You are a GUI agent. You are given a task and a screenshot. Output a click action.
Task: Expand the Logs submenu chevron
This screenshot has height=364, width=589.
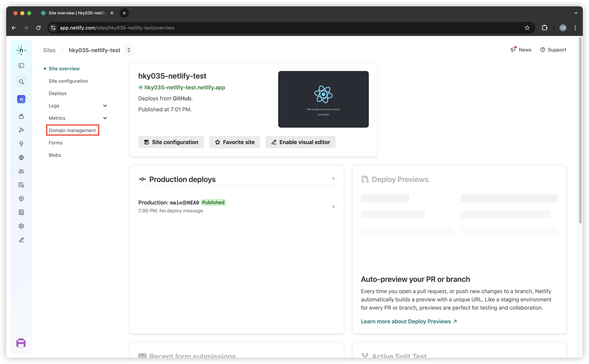click(x=105, y=106)
